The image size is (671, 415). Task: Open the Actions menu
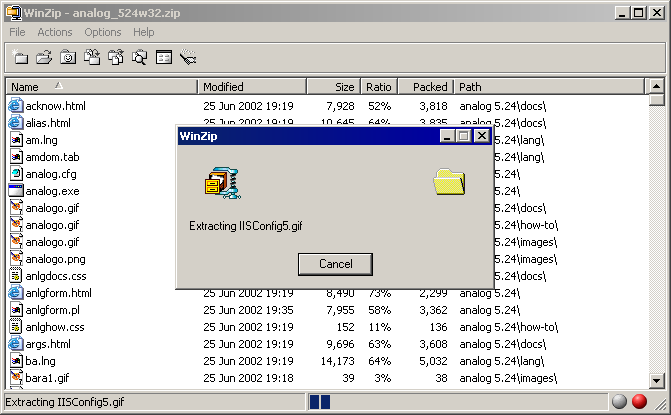coord(55,32)
